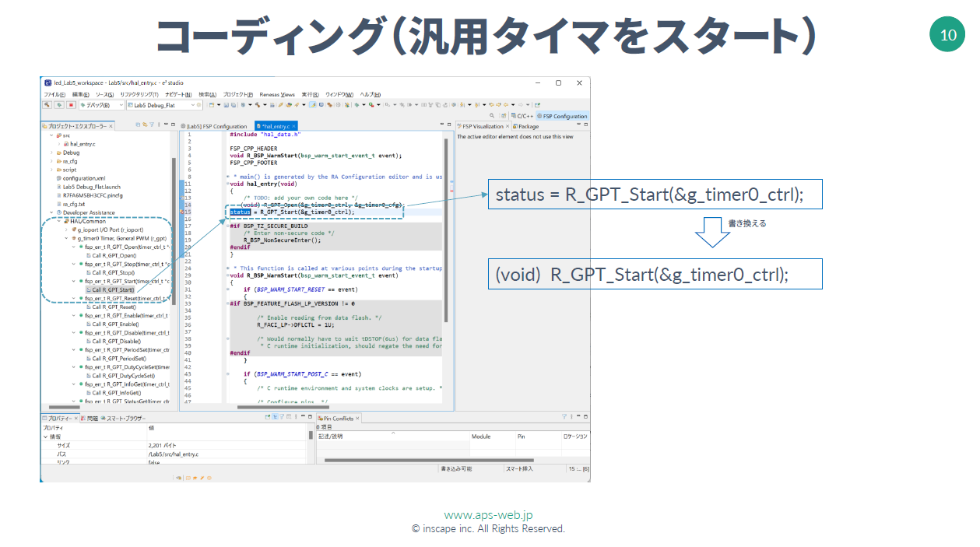Select the スマート・ブラウザー tab
The image size is (980, 547).
123,419
